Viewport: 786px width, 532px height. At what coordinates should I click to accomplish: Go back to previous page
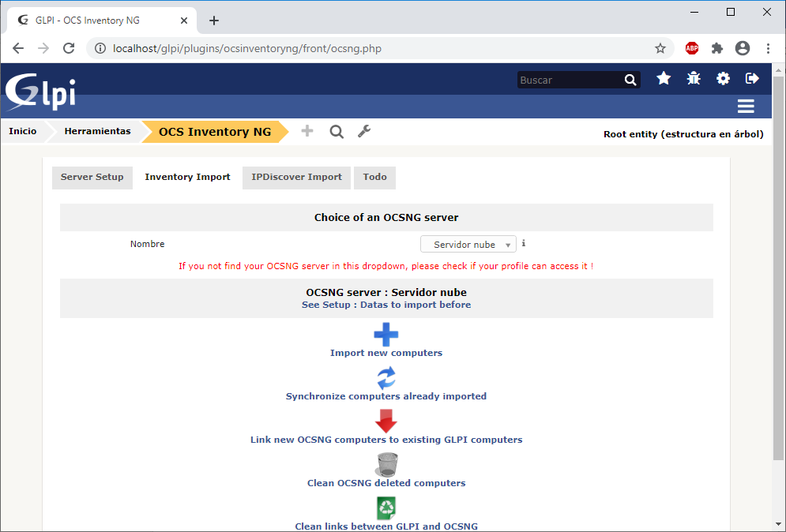[x=18, y=48]
